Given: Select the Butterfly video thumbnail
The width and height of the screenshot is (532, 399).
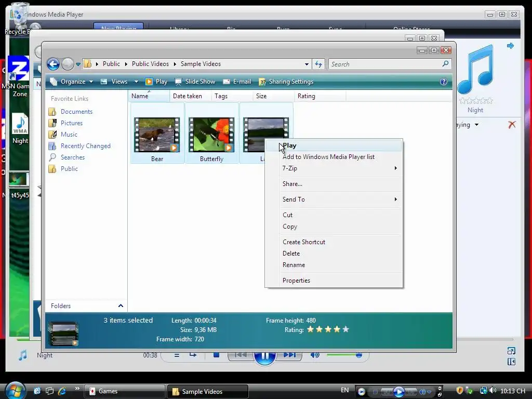Looking at the screenshot, I should (x=211, y=135).
